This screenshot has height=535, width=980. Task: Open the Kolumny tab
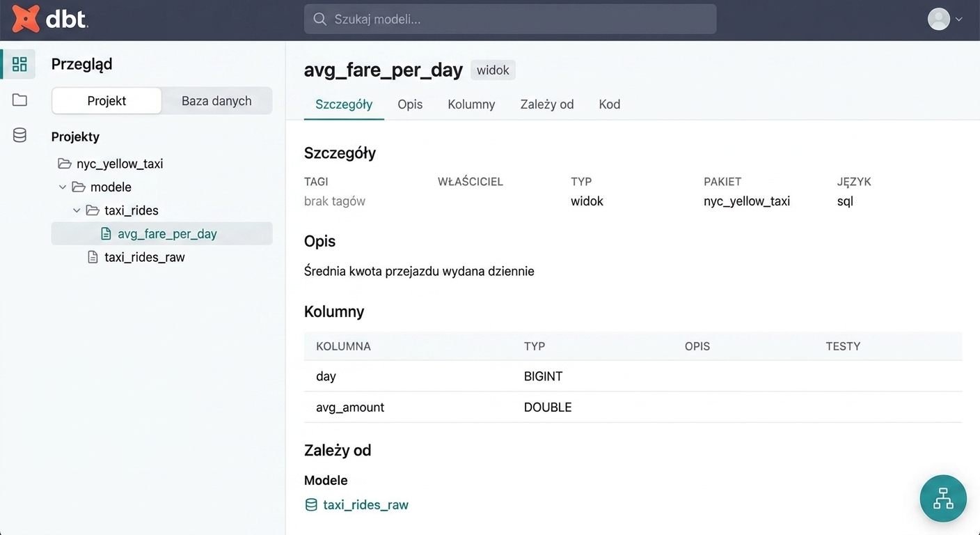[471, 104]
